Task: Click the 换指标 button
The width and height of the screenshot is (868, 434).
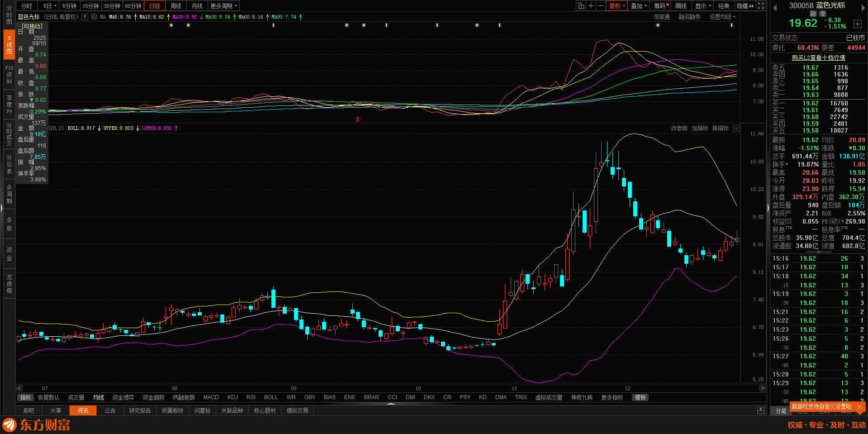Action: point(720,129)
